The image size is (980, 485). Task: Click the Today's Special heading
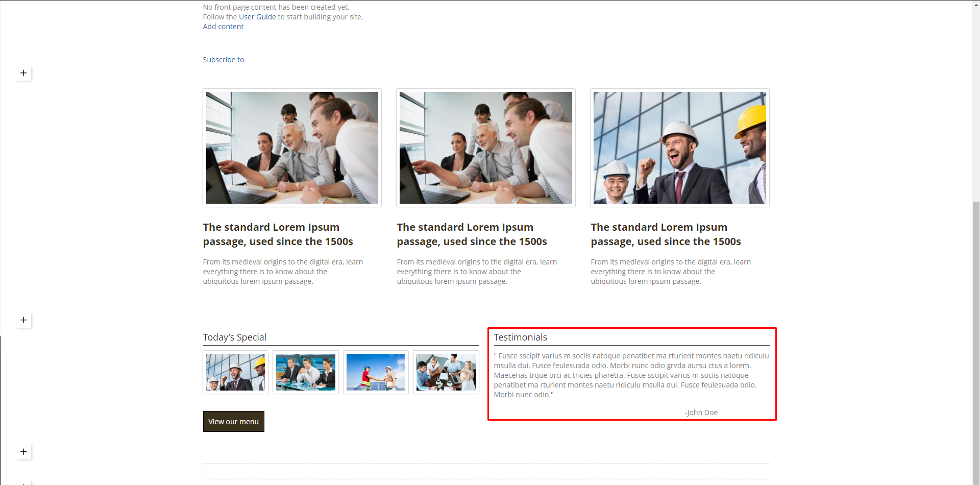235,337
